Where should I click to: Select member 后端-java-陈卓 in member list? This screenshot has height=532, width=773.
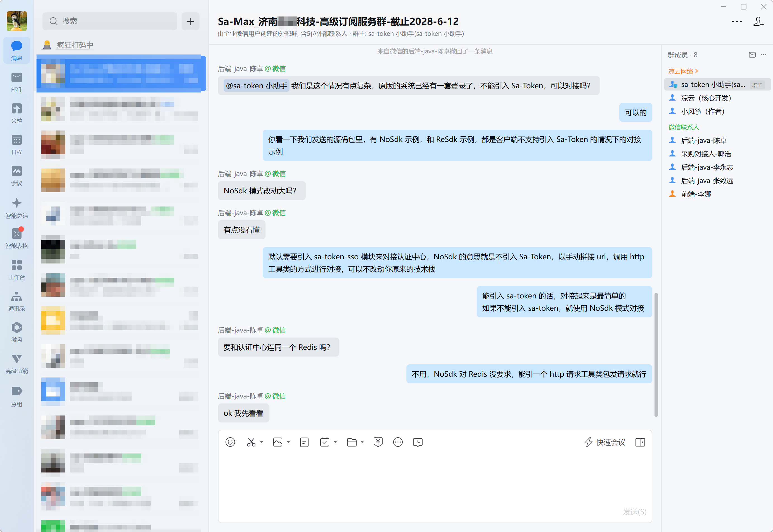pos(718,140)
